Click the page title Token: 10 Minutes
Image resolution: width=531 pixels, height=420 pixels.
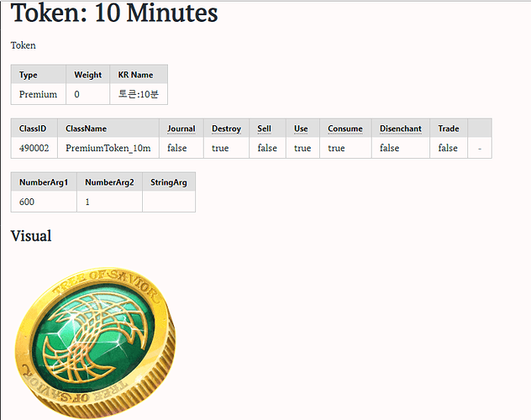(x=114, y=14)
